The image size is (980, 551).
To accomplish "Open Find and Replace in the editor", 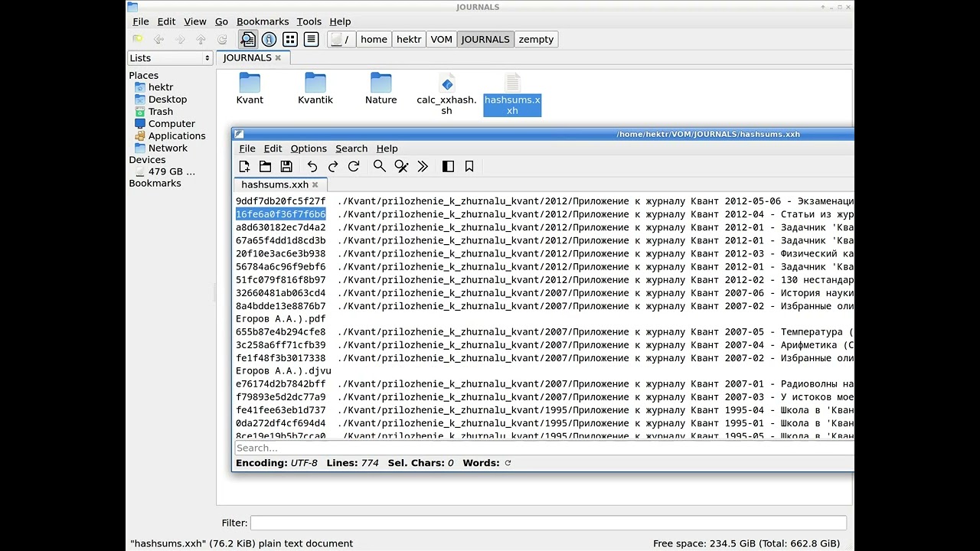I will pos(401,166).
